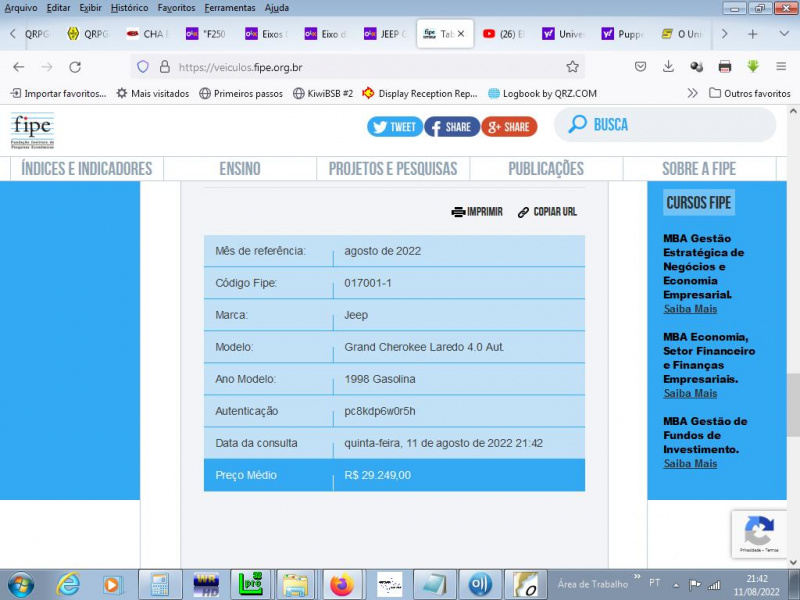The image size is (800, 600).
Task: Click COPIAR URL link
Action: pos(547,212)
